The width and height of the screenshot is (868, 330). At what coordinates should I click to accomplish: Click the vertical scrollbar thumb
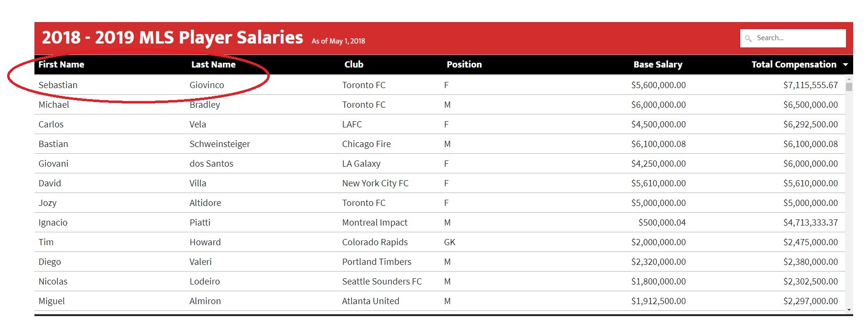click(849, 87)
